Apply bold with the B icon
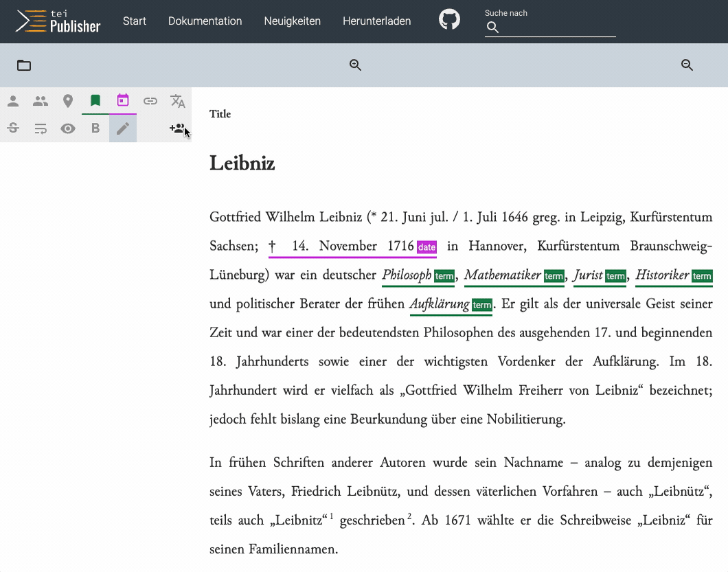The image size is (728, 572). pyautogui.click(x=95, y=128)
